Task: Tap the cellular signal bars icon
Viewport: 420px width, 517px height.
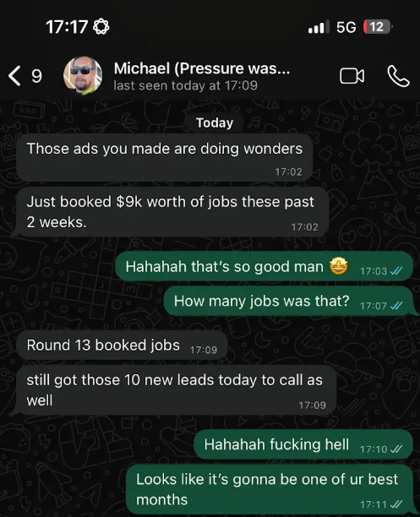Action: [x=319, y=27]
